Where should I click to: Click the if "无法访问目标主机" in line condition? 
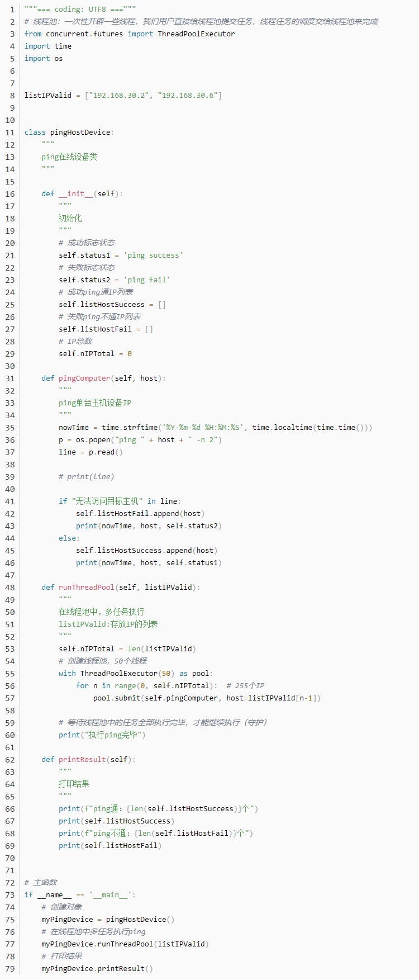(x=120, y=501)
